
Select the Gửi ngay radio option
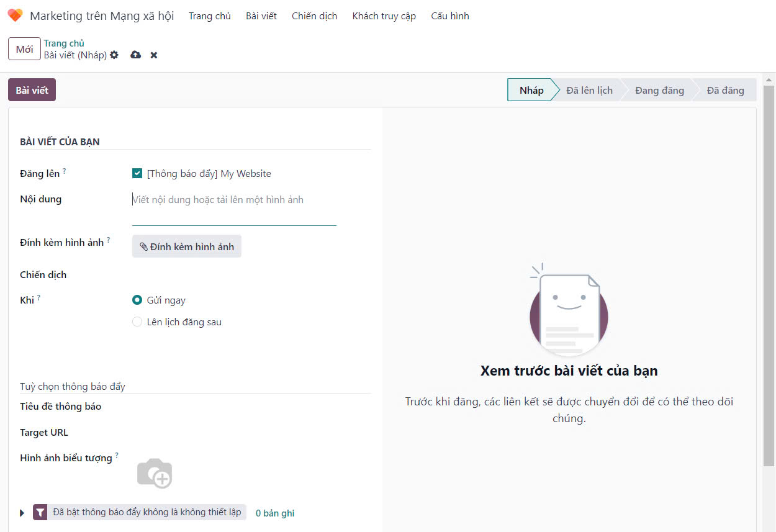(137, 300)
